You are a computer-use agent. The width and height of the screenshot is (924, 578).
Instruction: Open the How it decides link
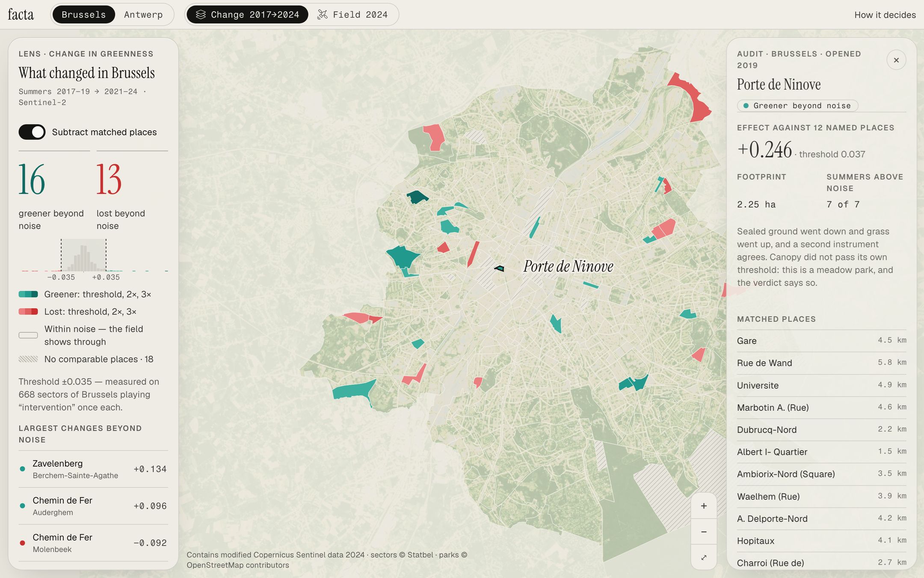point(885,15)
